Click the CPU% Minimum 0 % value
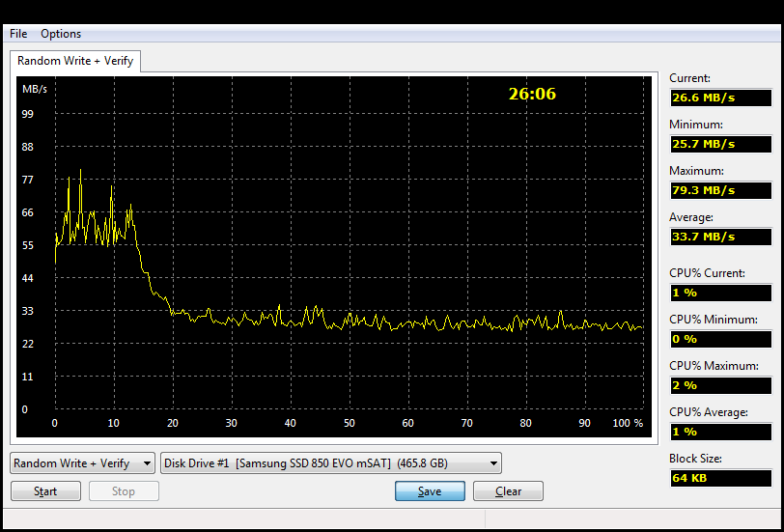Screen dimensions: 784x532 point(721,339)
